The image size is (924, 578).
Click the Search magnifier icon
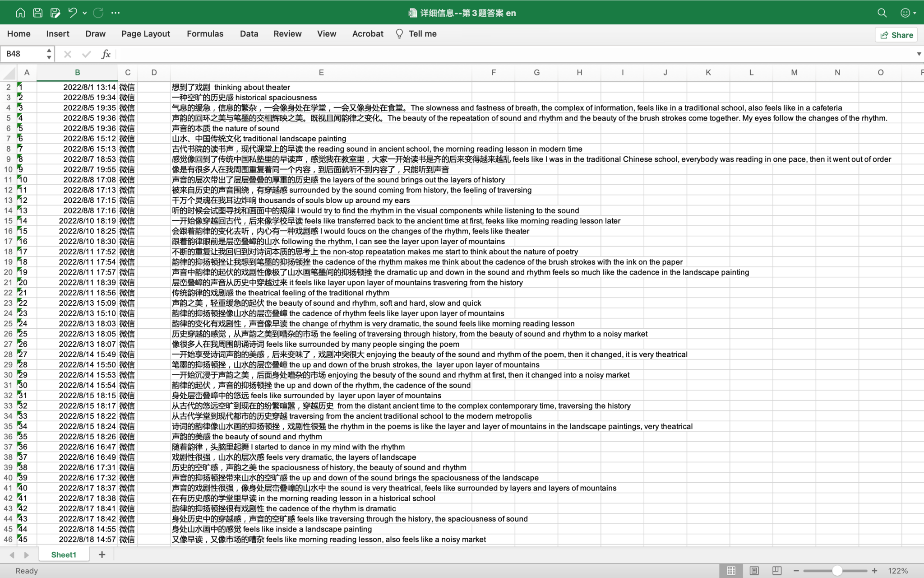tap(882, 13)
